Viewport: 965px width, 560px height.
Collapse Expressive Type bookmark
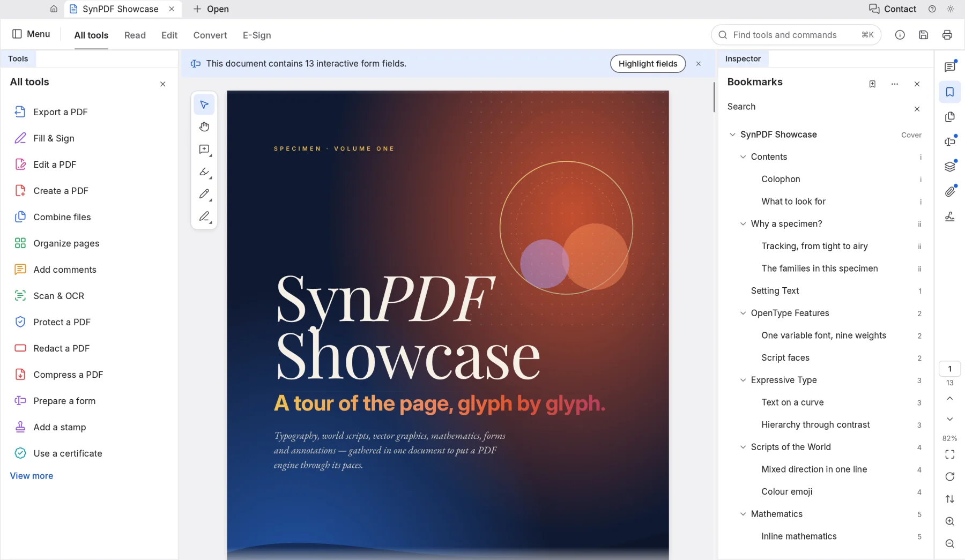(x=743, y=380)
